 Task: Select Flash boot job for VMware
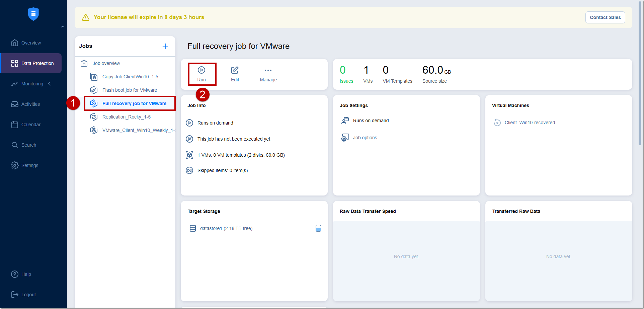[x=130, y=90]
